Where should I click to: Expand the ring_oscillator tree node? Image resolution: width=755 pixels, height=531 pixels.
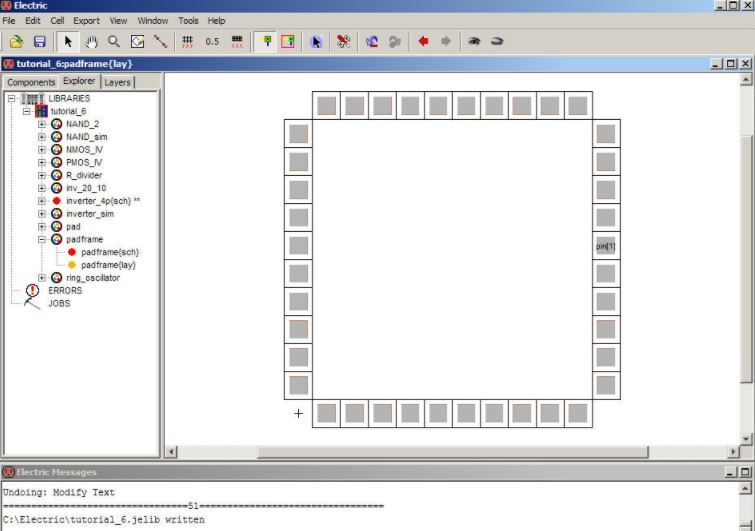click(x=42, y=278)
